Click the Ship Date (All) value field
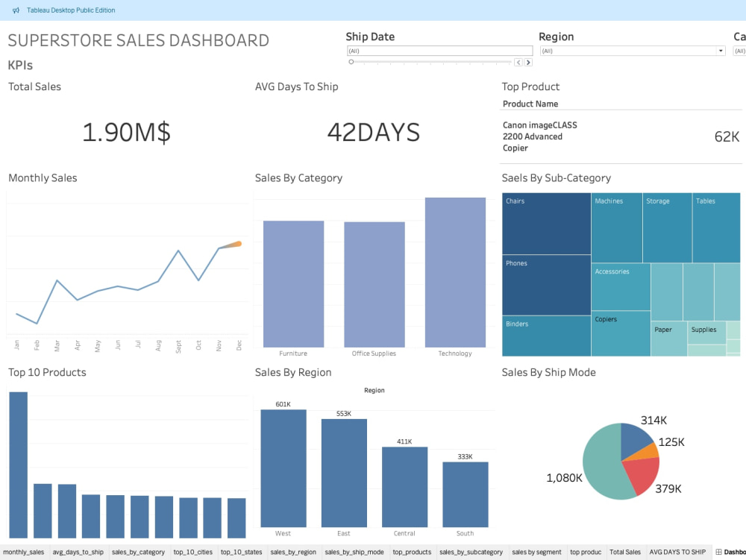 439,51
